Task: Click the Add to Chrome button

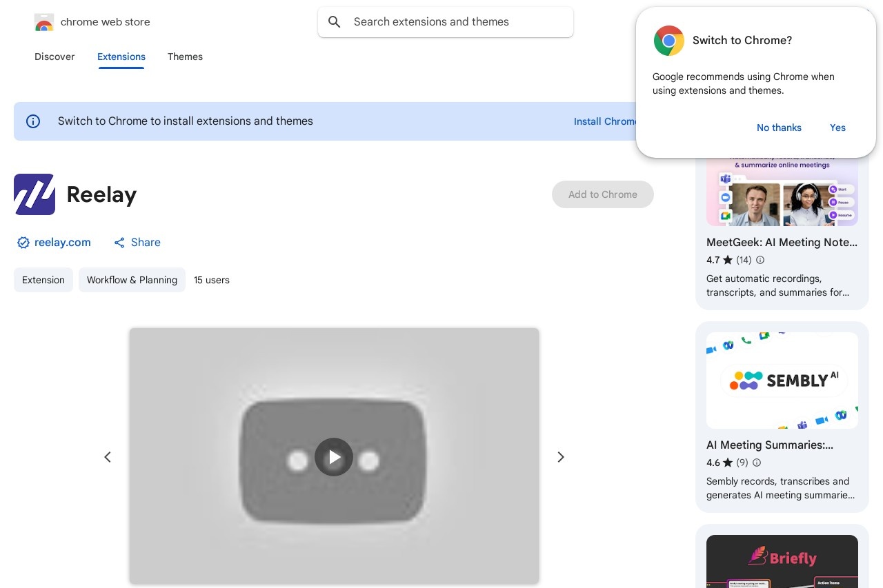Action: (603, 194)
